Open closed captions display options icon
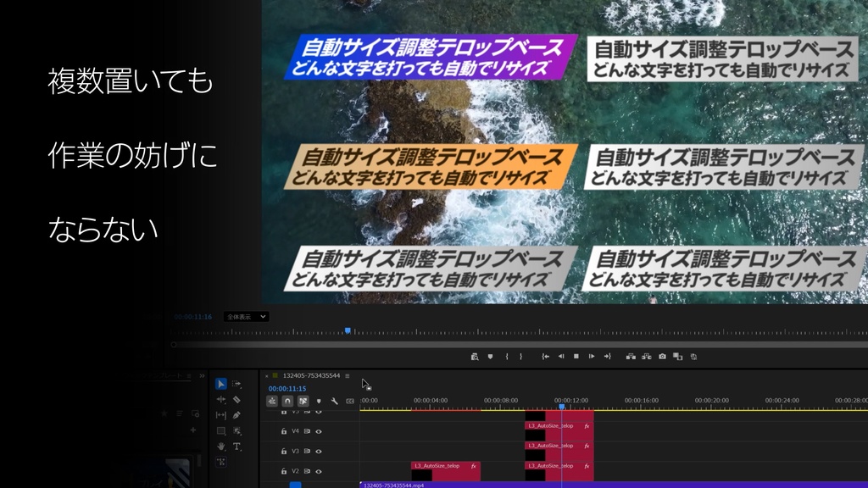Screen dimensions: 868x488 click(350, 401)
